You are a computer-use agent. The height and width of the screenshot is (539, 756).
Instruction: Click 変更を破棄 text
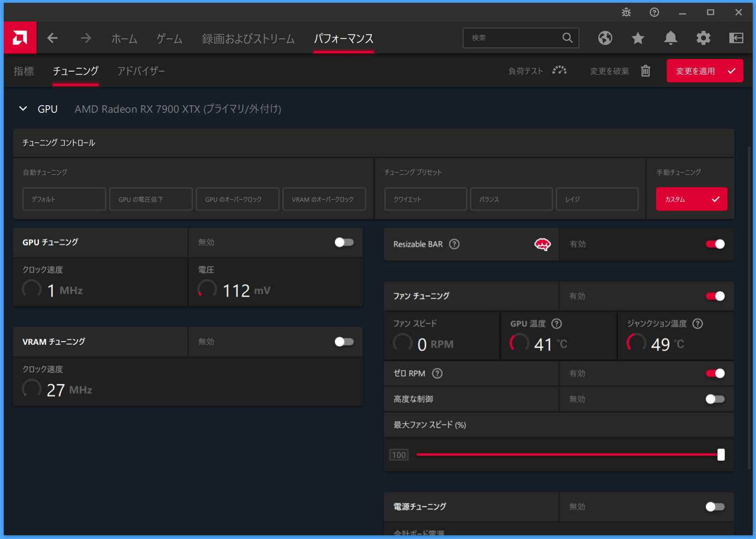pos(609,71)
